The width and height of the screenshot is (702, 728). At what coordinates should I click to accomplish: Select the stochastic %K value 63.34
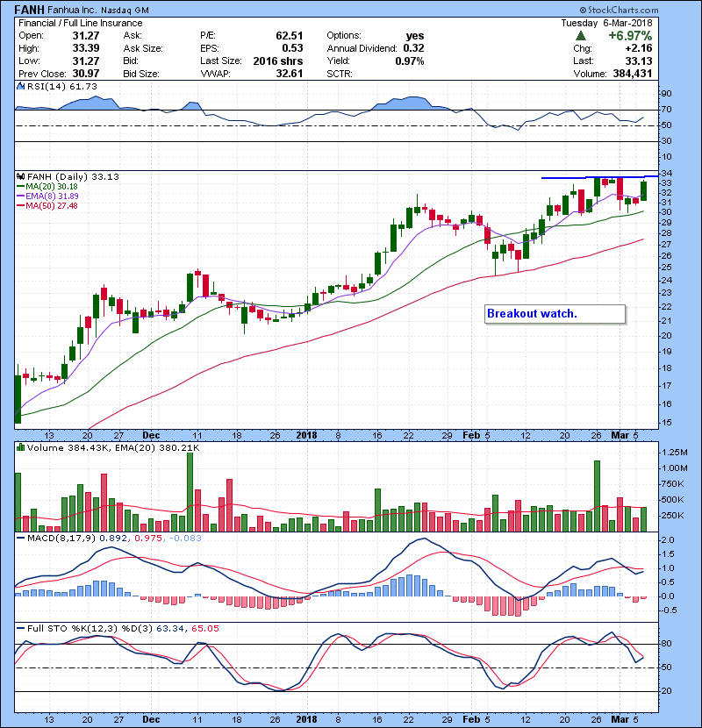170,629
